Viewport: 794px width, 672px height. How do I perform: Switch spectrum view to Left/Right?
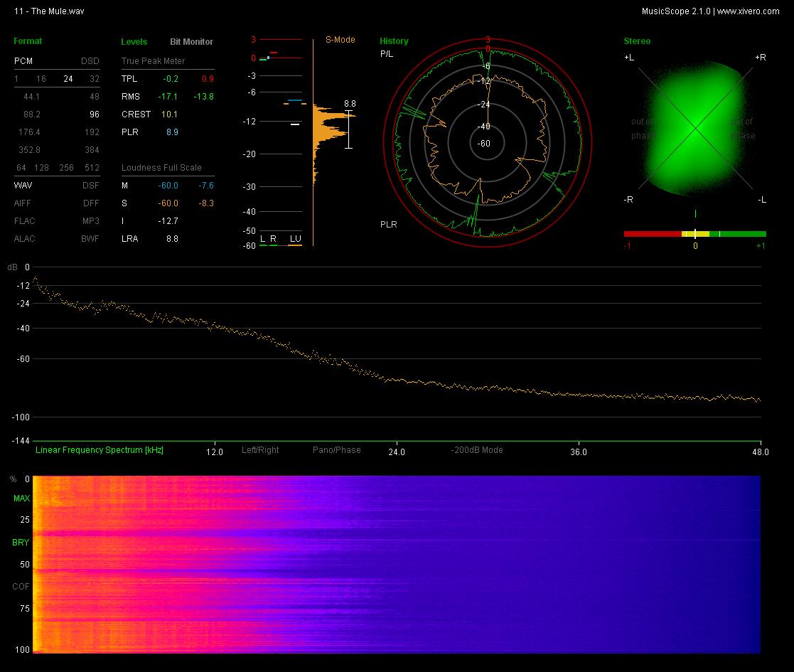[x=259, y=449]
